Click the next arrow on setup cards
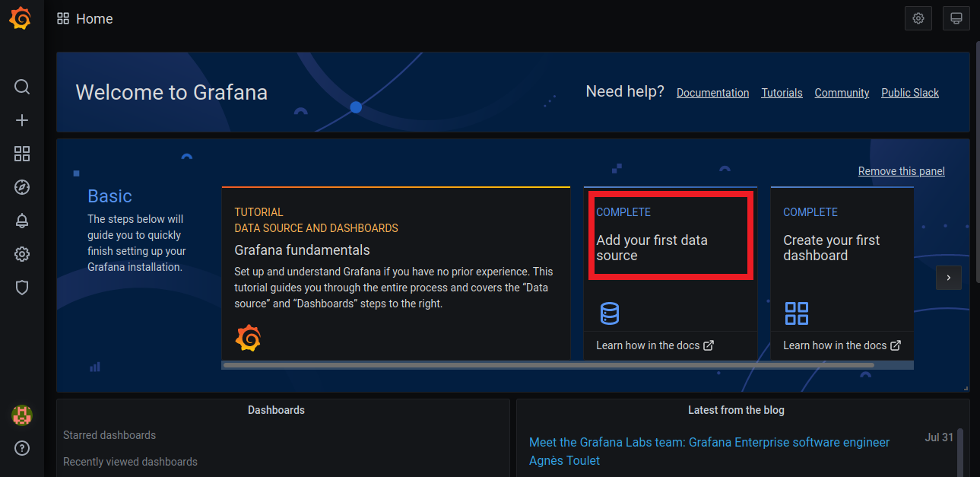980x477 pixels. 949,278
